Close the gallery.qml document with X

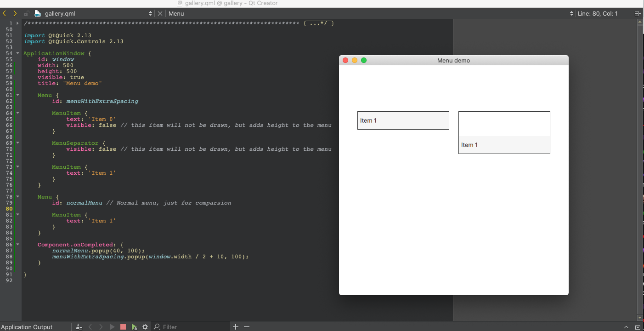(x=160, y=13)
